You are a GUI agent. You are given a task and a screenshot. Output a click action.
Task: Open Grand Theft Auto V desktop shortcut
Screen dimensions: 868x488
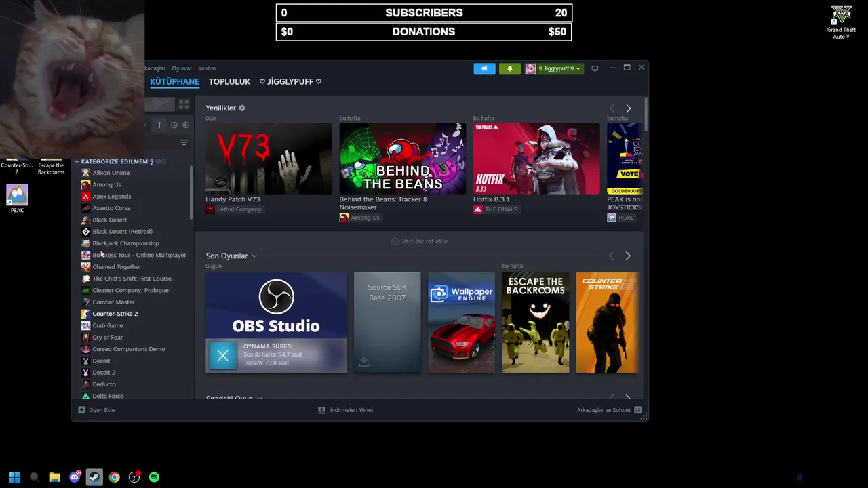click(841, 22)
